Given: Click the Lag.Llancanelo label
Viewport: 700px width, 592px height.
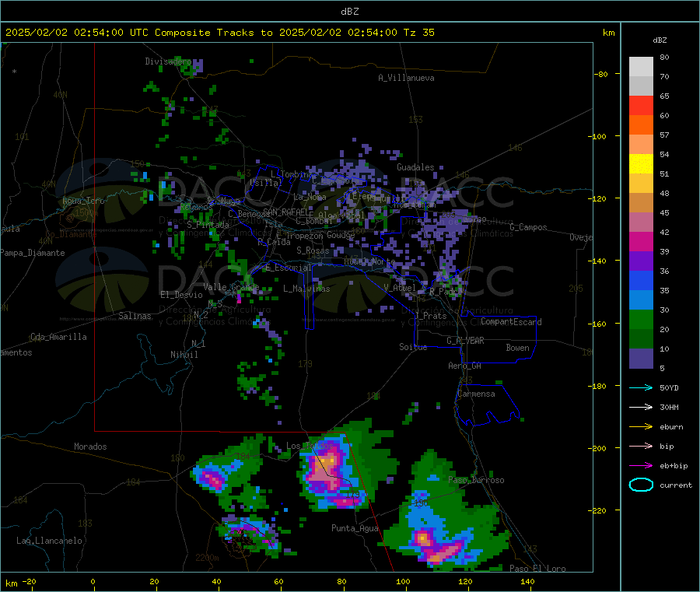Looking at the screenshot, I should (x=49, y=541).
